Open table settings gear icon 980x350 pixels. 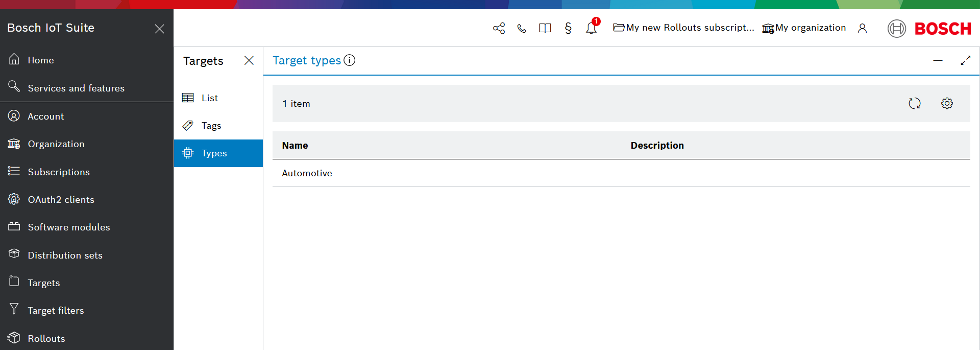(947, 104)
